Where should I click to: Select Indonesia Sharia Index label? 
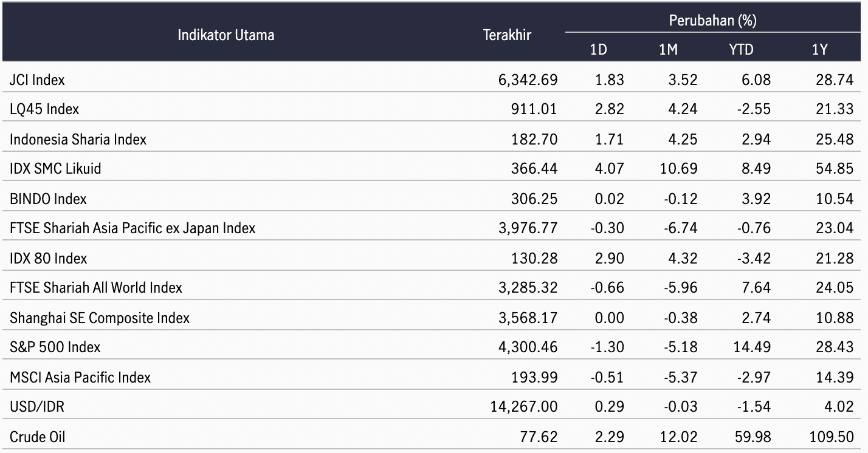click(78, 139)
